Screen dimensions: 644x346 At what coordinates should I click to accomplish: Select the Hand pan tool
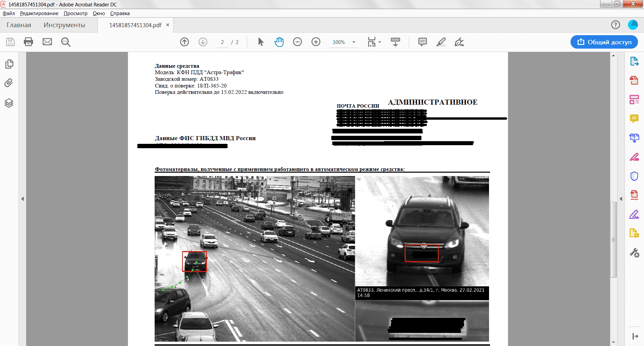point(279,42)
